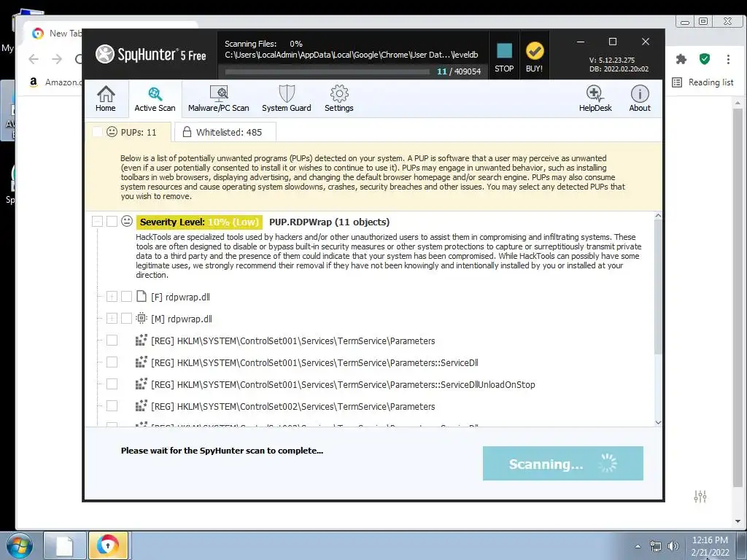Screen dimensions: 747x560
Task: Open the network tray icon
Action: click(x=656, y=546)
